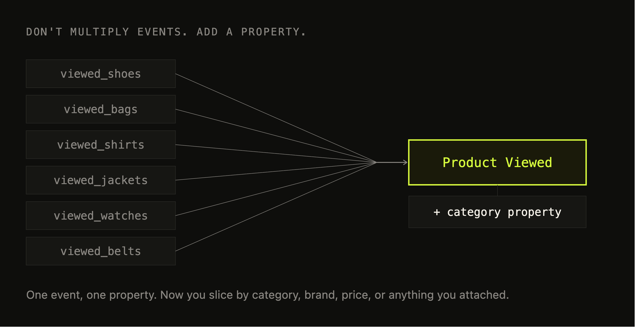Select the viewed_jackets event box

click(x=101, y=180)
